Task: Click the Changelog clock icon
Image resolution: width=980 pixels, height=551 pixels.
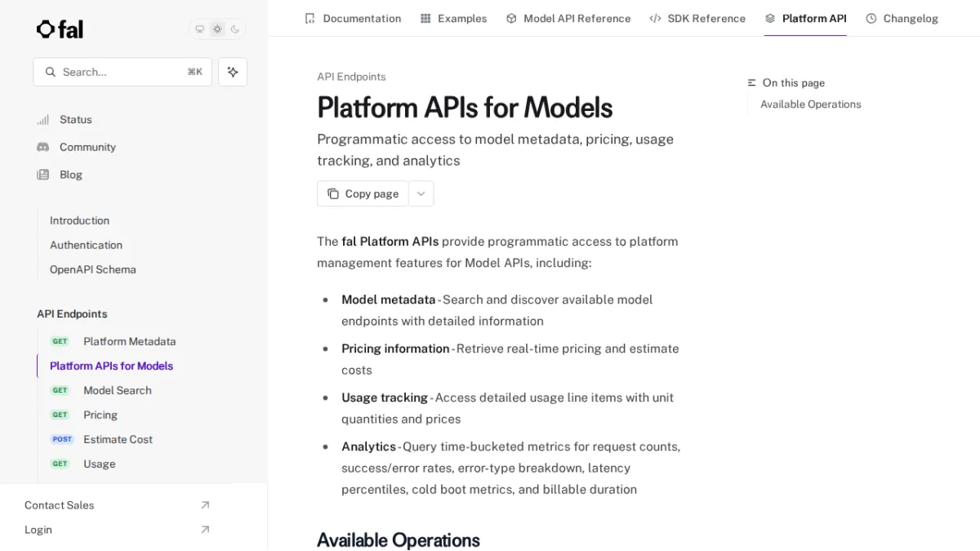Action: (871, 18)
